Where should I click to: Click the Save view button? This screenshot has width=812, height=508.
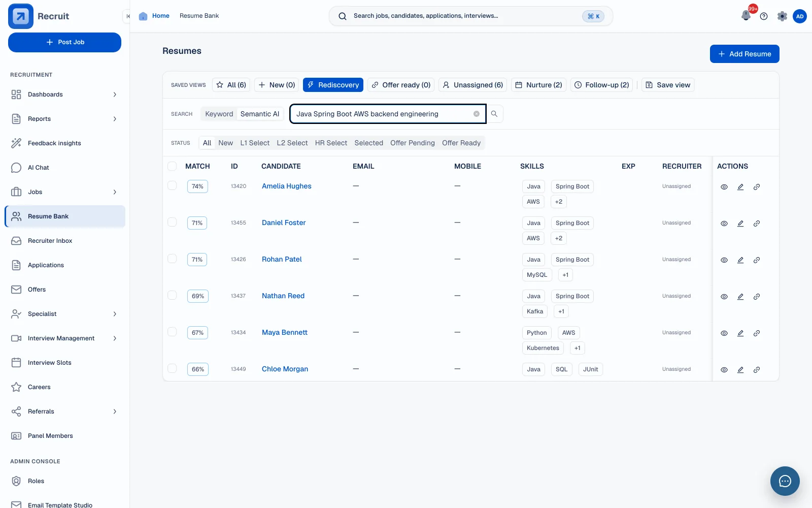click(668, 85)
